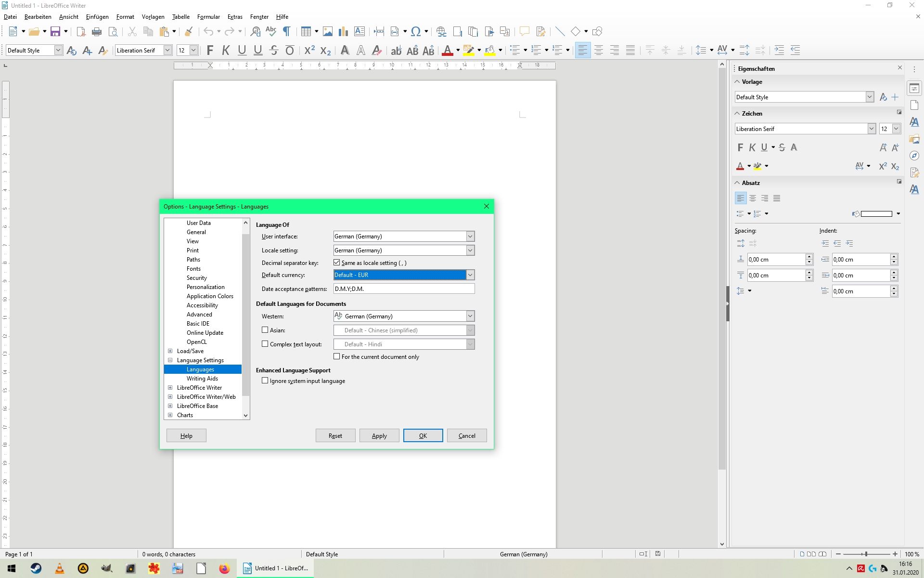Image resolution: width=924 pixels, height=578 pixels.
Task: Check For the current document only
Action: point(337,356)
